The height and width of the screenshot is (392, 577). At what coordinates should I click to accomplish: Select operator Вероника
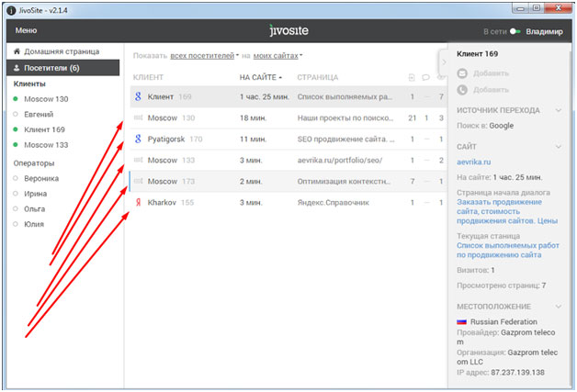41,178
